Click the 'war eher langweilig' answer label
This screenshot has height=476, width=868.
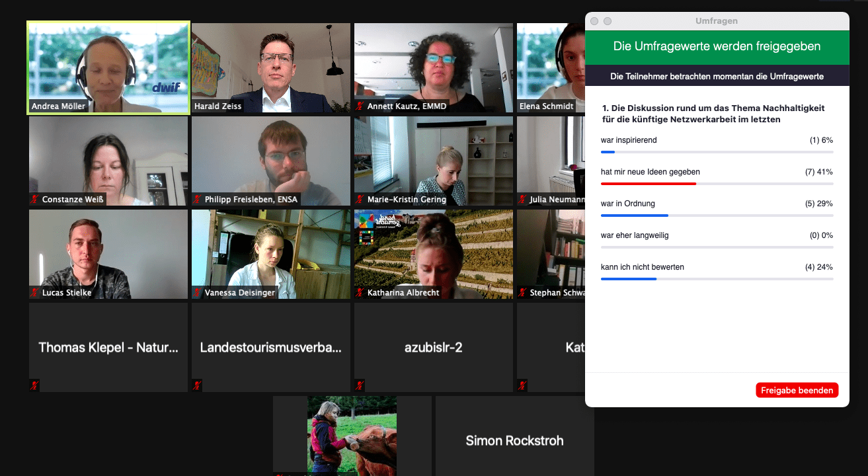[x=635, y=235]
